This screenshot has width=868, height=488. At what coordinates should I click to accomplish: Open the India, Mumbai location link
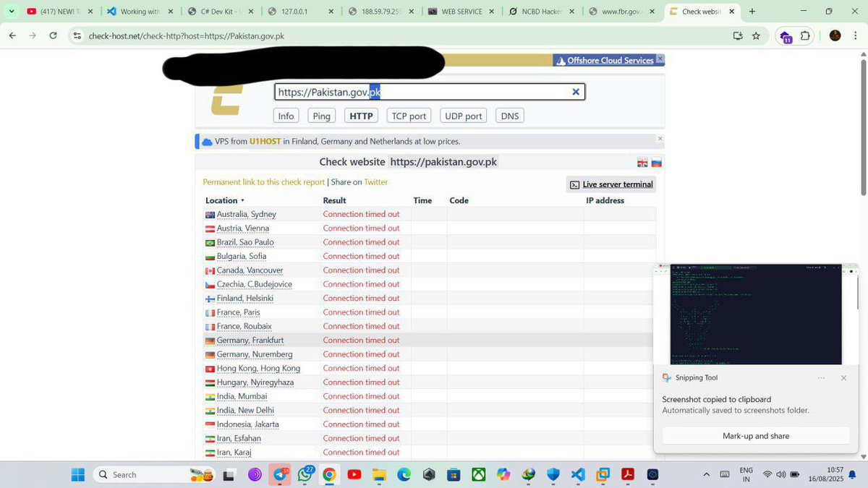click(242, 396)
